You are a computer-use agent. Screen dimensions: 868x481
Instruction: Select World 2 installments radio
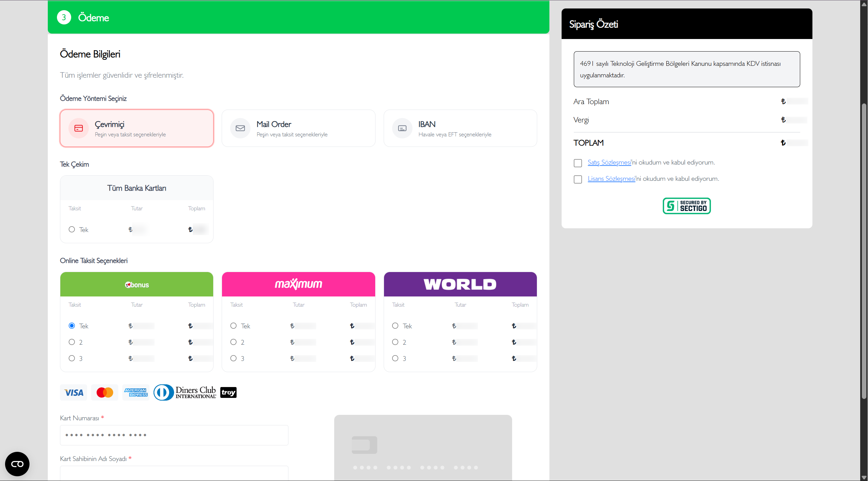click(395, 342)
